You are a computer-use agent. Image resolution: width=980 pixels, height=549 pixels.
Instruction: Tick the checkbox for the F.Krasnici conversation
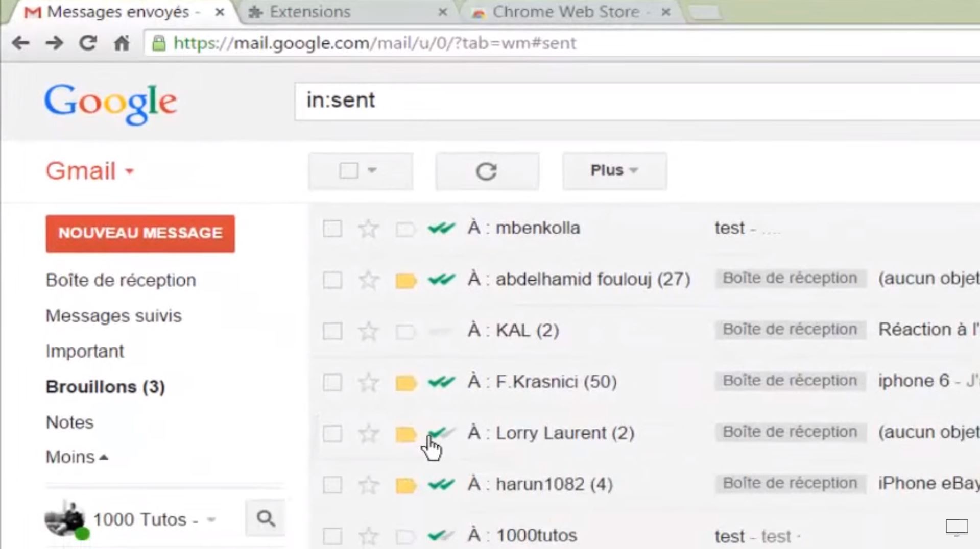point(332,382)
